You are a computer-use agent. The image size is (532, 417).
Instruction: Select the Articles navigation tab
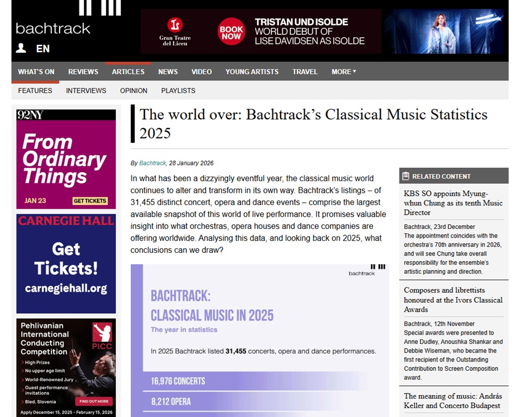pyautogui.click(x=128, y=72)
